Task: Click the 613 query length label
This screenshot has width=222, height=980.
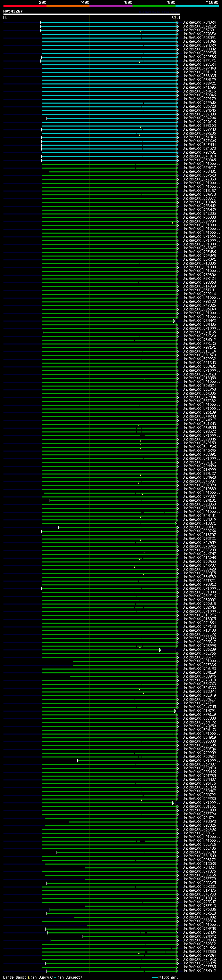Action: (x=175, y=17)
